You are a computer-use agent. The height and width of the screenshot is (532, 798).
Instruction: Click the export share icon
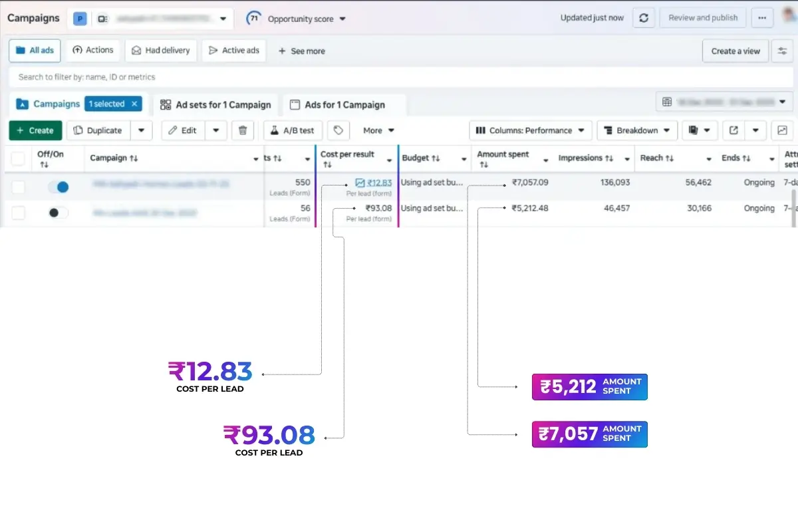[733, 130]
